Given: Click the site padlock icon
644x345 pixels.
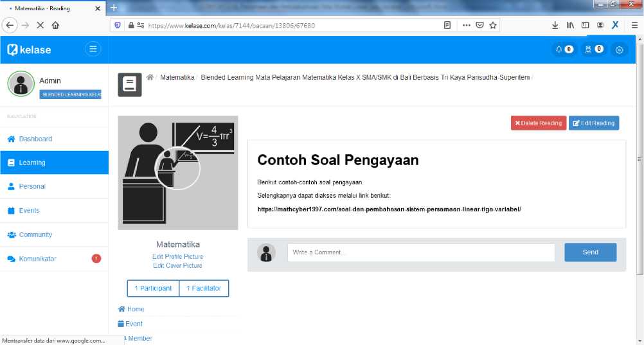Looking at the screenshot, I should click(x=131, y=26).
